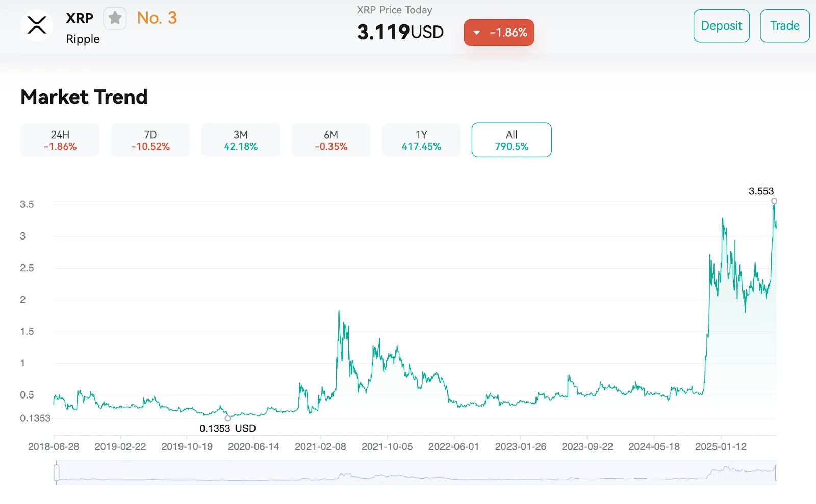
Task: Select the All time range tab
Action: (512, 140)
